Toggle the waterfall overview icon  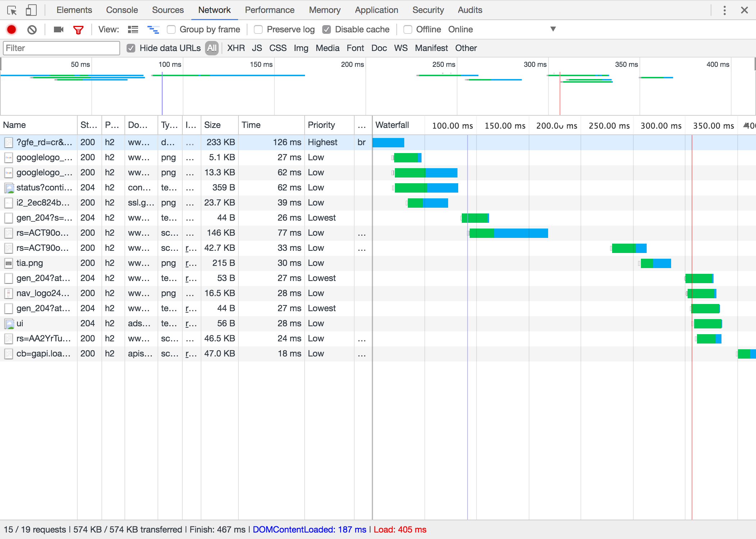[x=153, y=29]
